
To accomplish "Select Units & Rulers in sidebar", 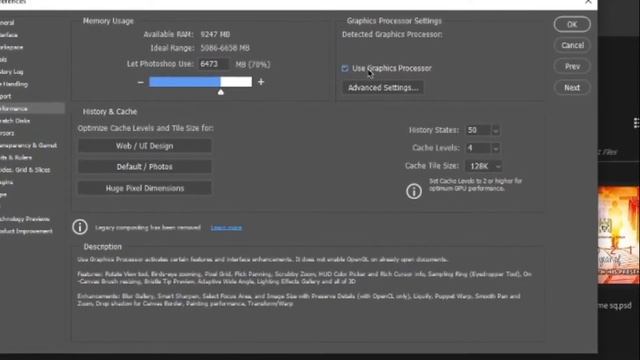I will tap(16, 158).
